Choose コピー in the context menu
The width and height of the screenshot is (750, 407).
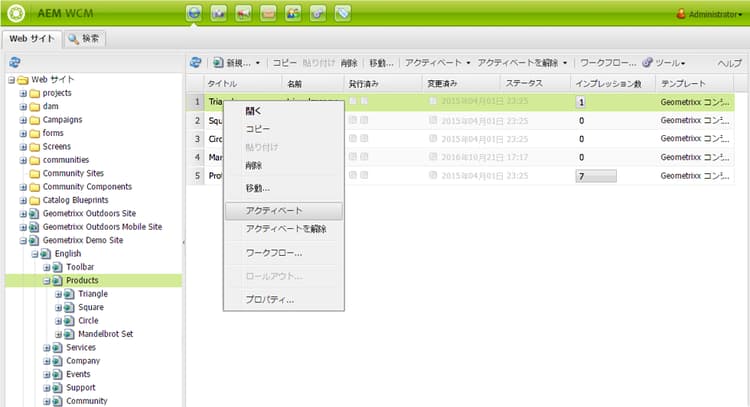(284, 129)
